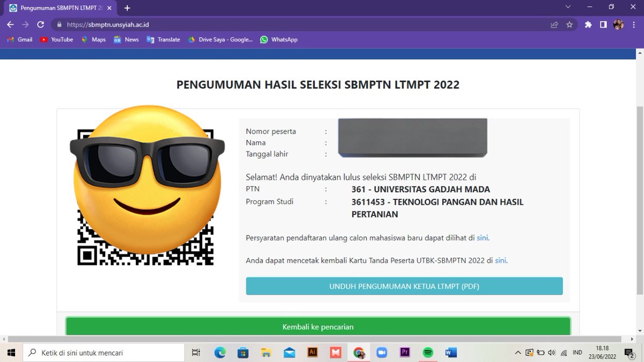Image resolution: width=644 pixels, height=362 pixels.
Task: Open 'sini' link to reprint Kartu Tanda Peserta
Action: [501, 261]
